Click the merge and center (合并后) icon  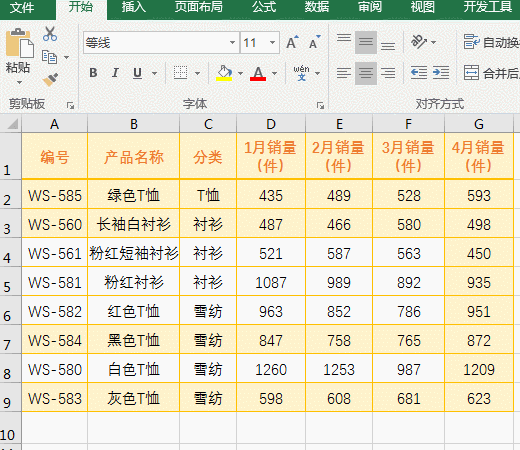click(x=471, y=73)
